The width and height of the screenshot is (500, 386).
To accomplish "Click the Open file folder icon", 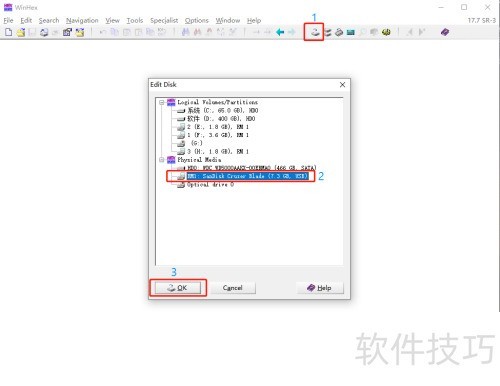I will [21, 32].
